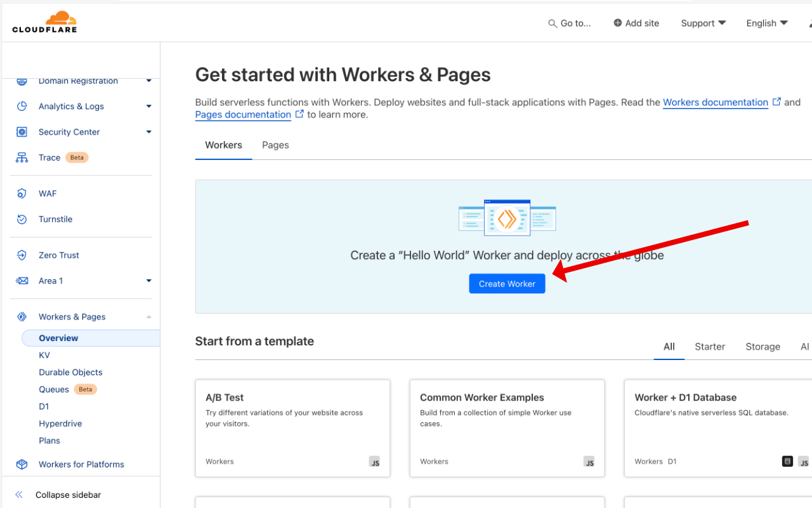Click the Beta badge next to Trace
The height and width of the screenshot is (508, 812).
[77, 157]
